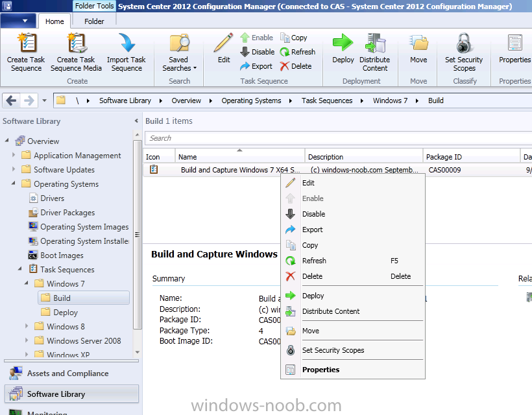Click Windows 7 breadcrumb
Screen dimensions: 532x415
(x=390, y=101)
